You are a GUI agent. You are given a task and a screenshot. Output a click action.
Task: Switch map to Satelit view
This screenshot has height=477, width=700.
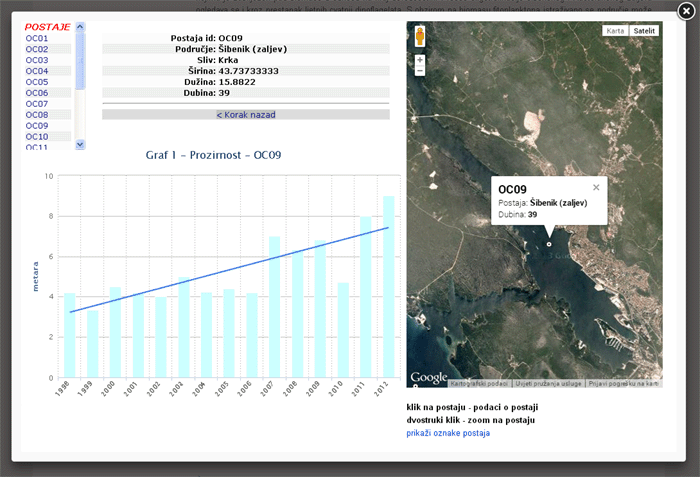coord(645,31)
